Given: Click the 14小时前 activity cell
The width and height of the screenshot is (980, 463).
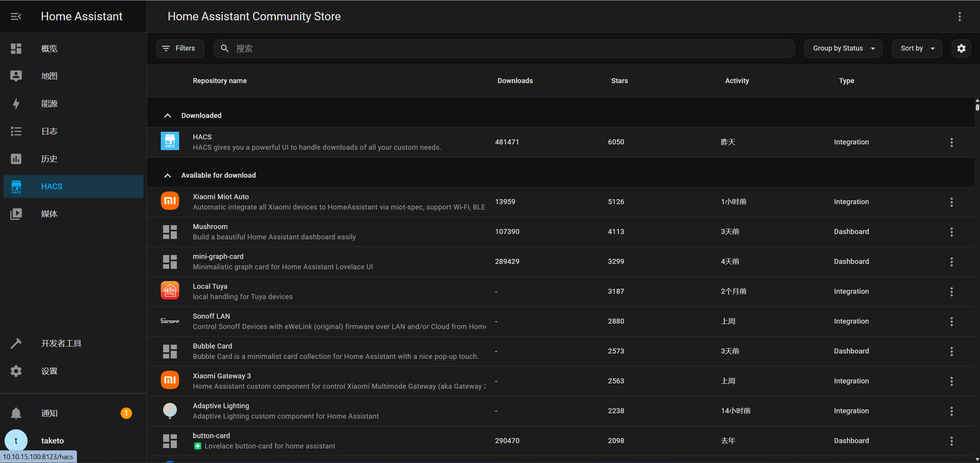Looking at the screenshot, I should coord(735,411).
